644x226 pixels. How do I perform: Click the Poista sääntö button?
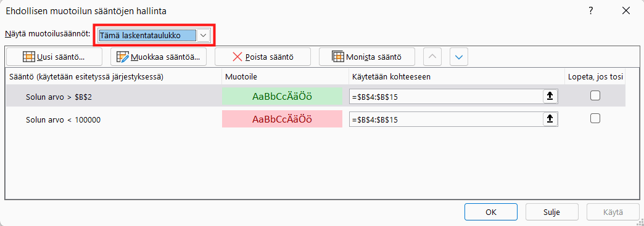pos(262,57)
